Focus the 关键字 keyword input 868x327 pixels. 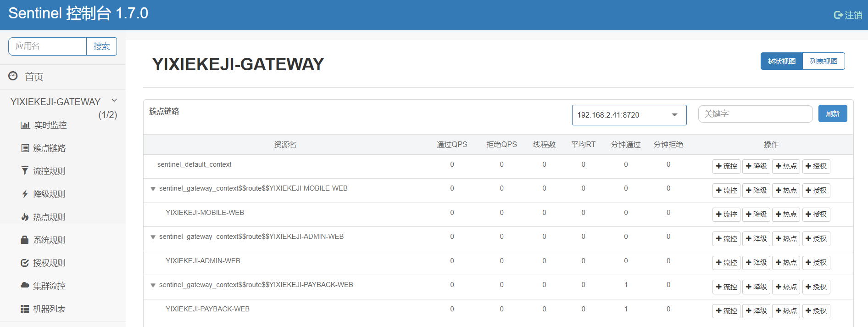click(755, 114)
